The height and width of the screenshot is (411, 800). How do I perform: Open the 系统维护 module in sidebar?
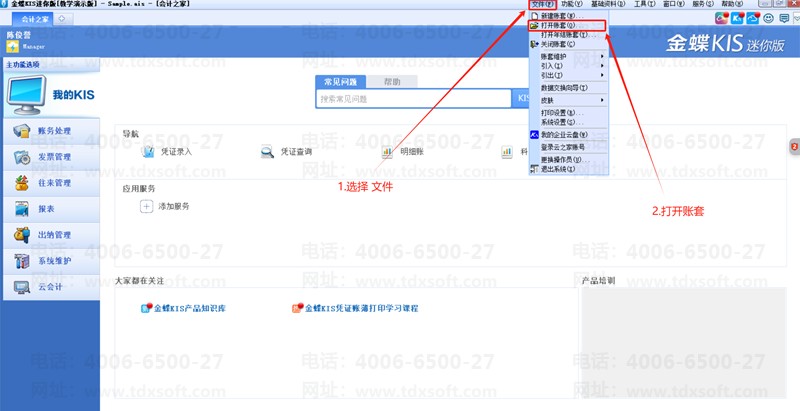[51, 261]
